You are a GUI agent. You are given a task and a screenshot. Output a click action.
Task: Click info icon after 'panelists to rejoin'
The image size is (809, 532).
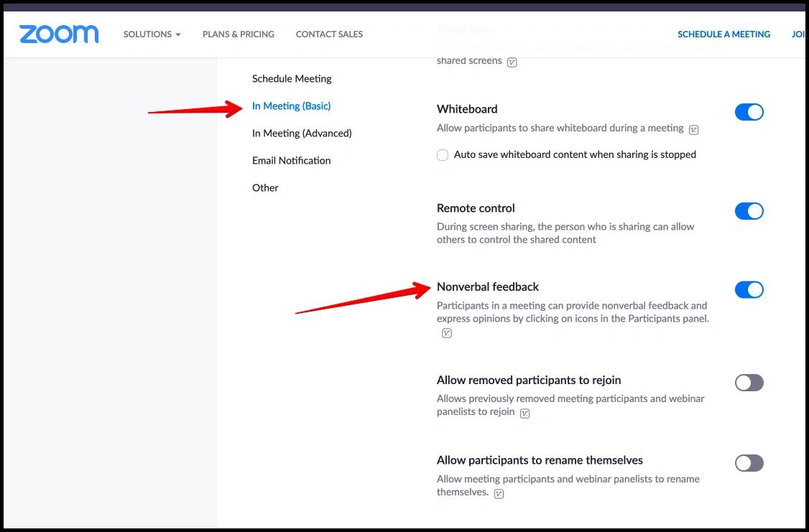point(524,414)
